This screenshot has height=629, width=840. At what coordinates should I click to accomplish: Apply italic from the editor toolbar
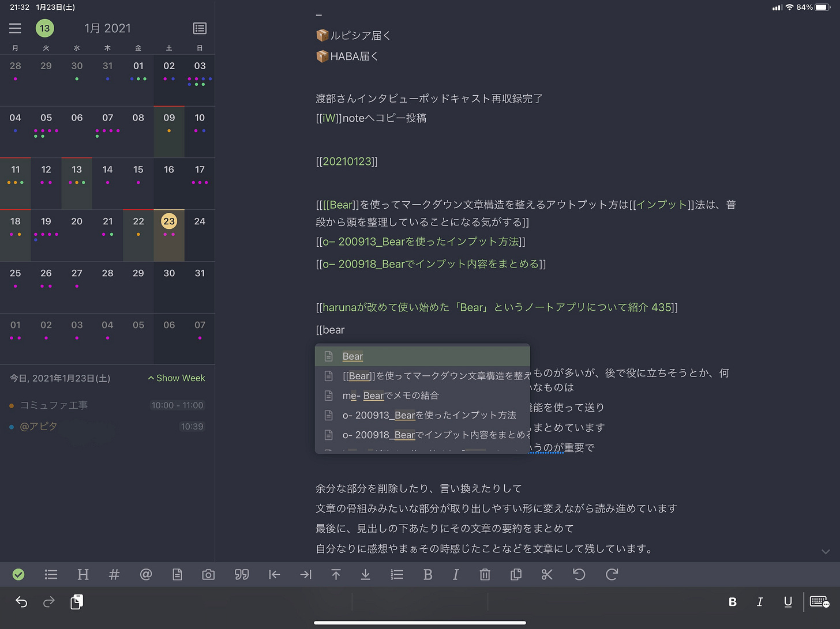click(456, 574)
